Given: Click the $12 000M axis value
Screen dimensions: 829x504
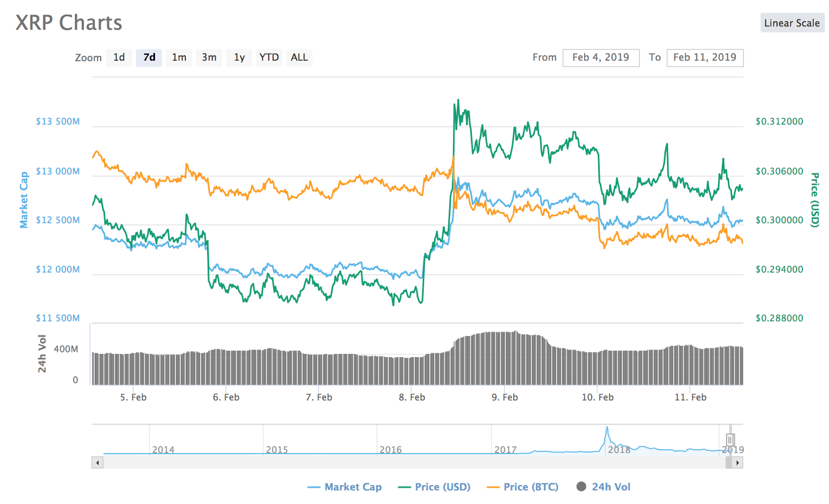Looking at the screenshot, I should (58, 269).
